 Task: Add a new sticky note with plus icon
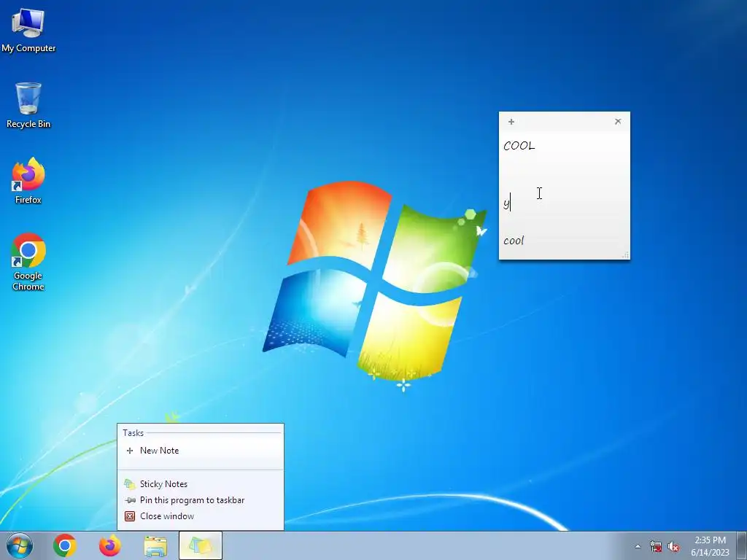click(511, 122)
